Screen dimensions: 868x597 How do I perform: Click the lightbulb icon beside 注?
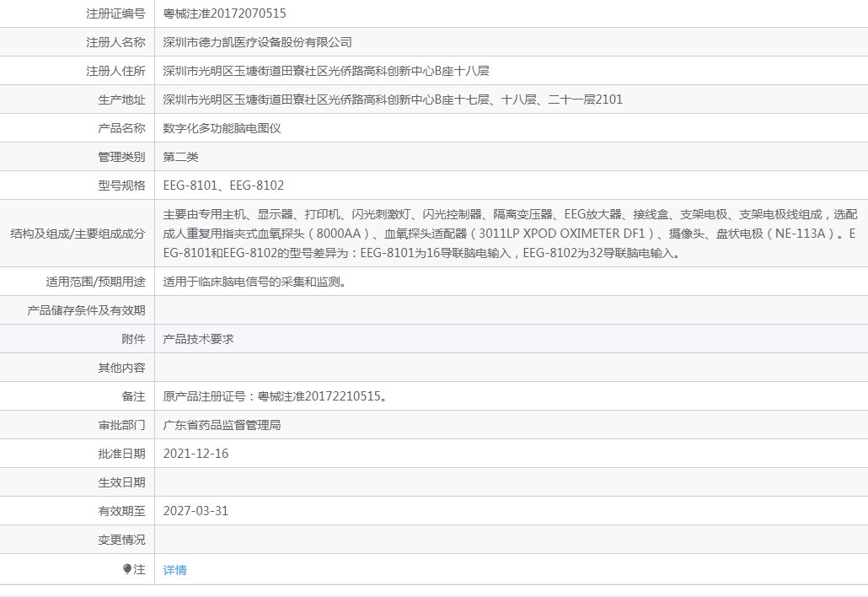tap(127, 569)
